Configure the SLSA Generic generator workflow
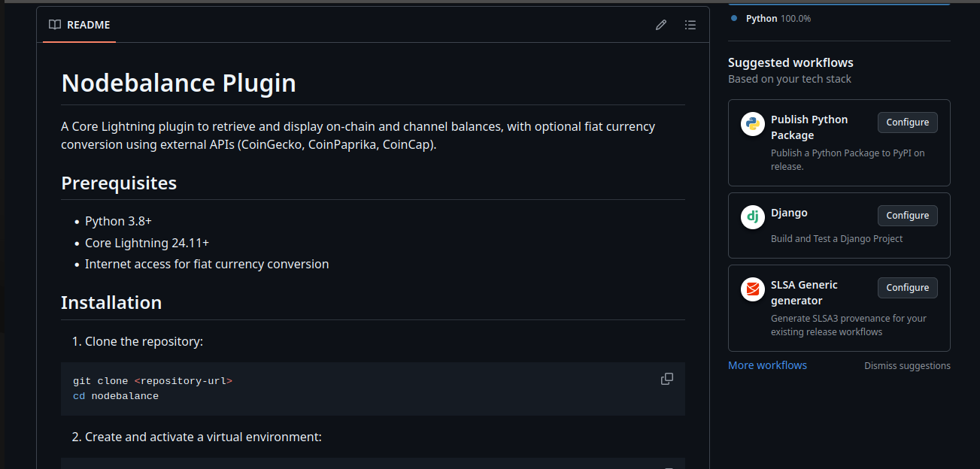This screenshot has width=980, height=469. (907, 288)
